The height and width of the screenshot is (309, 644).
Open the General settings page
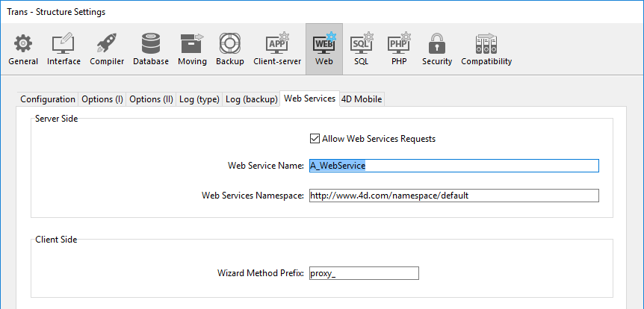pyautogui.click(x=23, y=49)
